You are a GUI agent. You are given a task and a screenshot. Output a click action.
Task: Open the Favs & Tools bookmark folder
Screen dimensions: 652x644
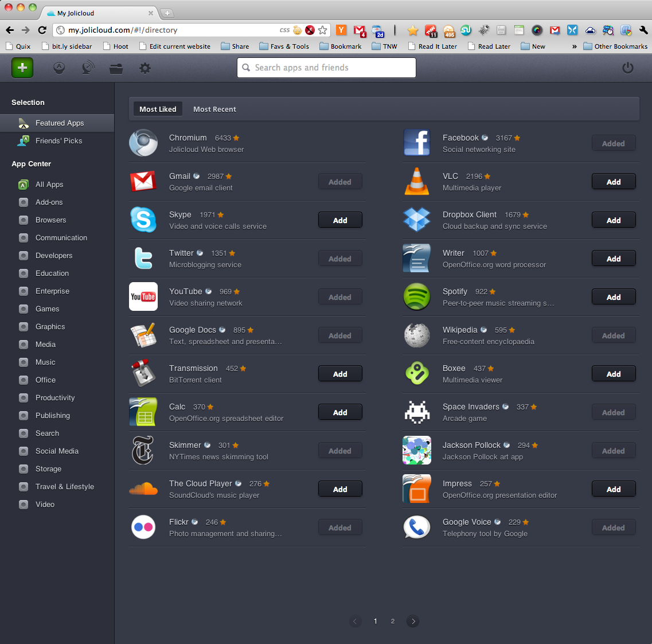tap(284, 46)
